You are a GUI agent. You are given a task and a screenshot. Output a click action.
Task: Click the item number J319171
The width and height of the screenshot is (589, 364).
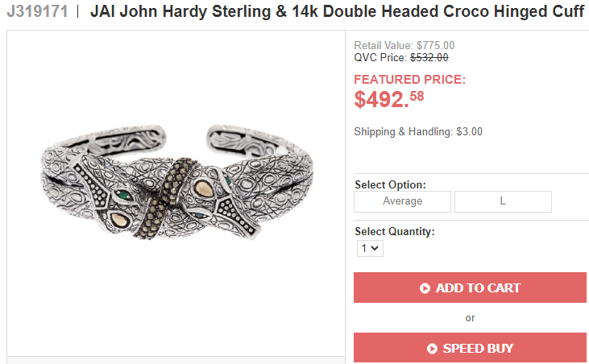coord(35,13)
